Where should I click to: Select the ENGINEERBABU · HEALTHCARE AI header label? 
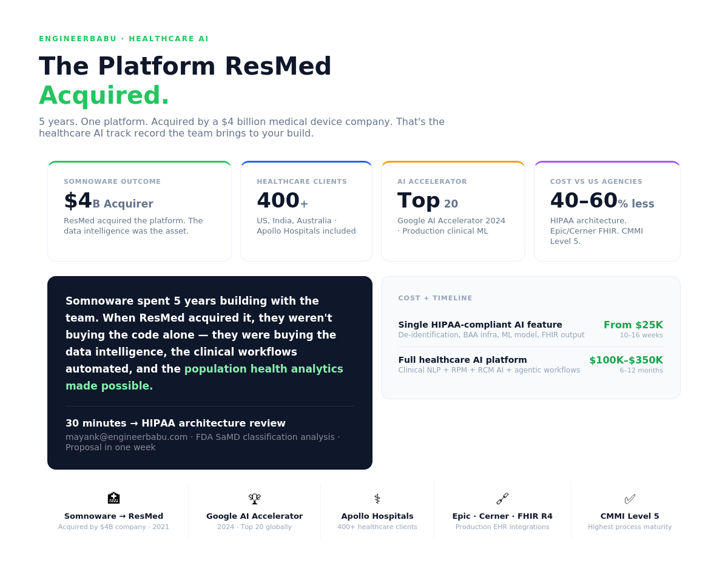tap(124, 39)
